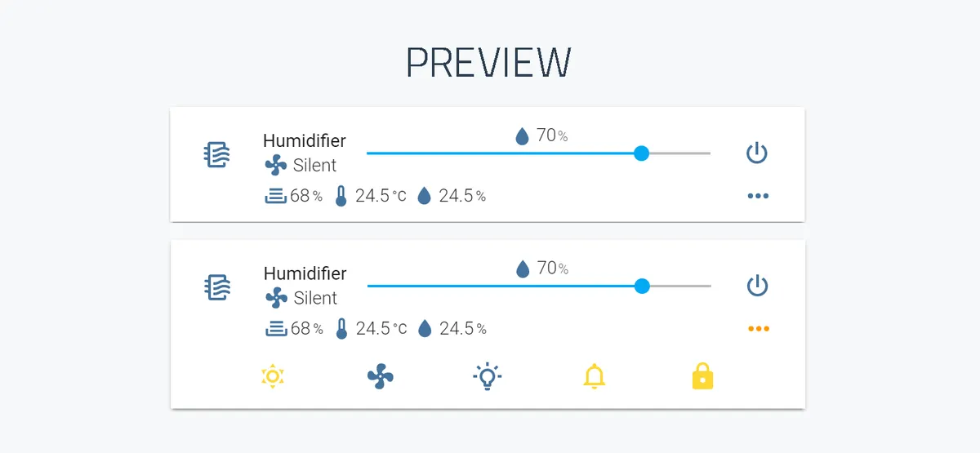Open the Silent mode selector on bottom card
Viewport: 980px width, 453px height.
[x=301, y=298]
